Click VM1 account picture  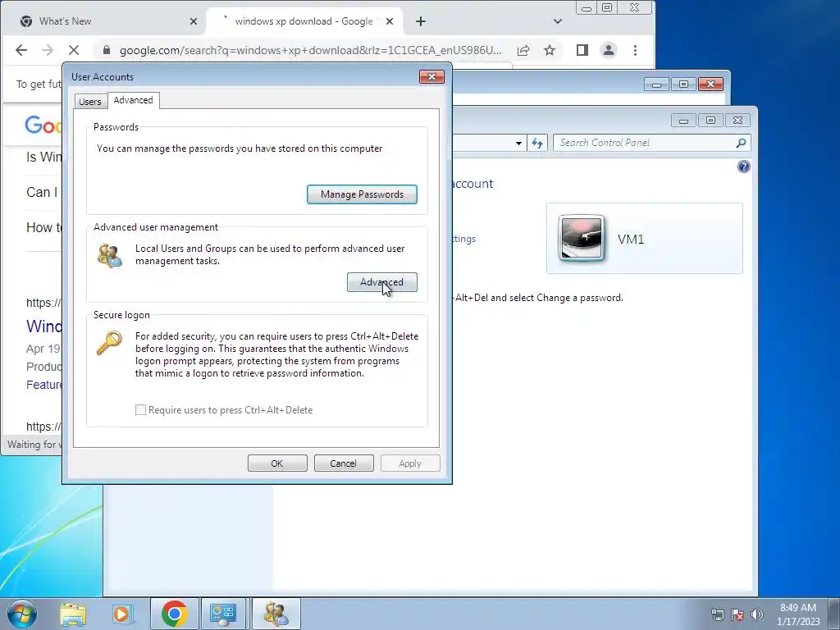point(582,238)
